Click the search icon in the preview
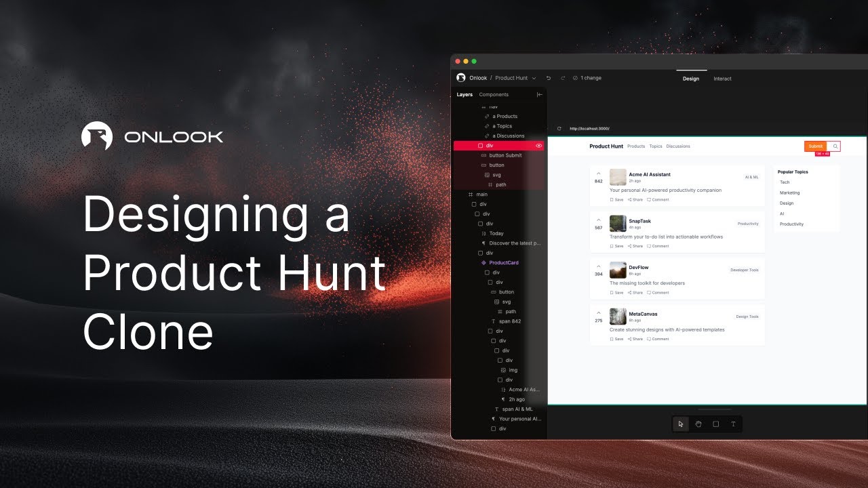Viewport: 868px width, 488px height. (x=835, y=146)
